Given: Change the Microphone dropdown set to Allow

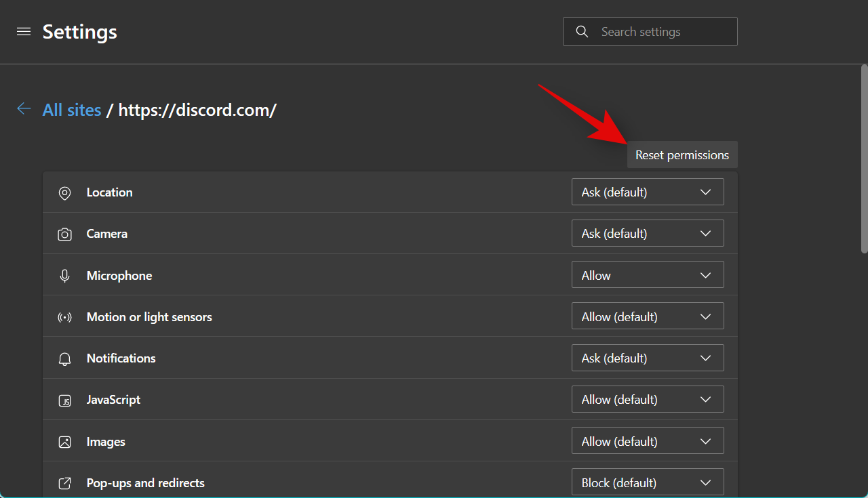Looking at the screenshot, I should (x=648, y=275).
